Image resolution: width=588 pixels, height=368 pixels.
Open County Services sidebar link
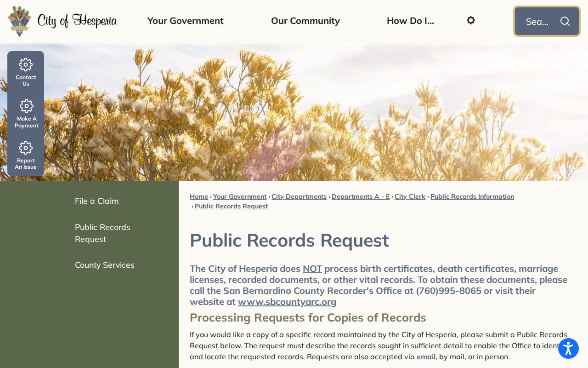(105, 265)
